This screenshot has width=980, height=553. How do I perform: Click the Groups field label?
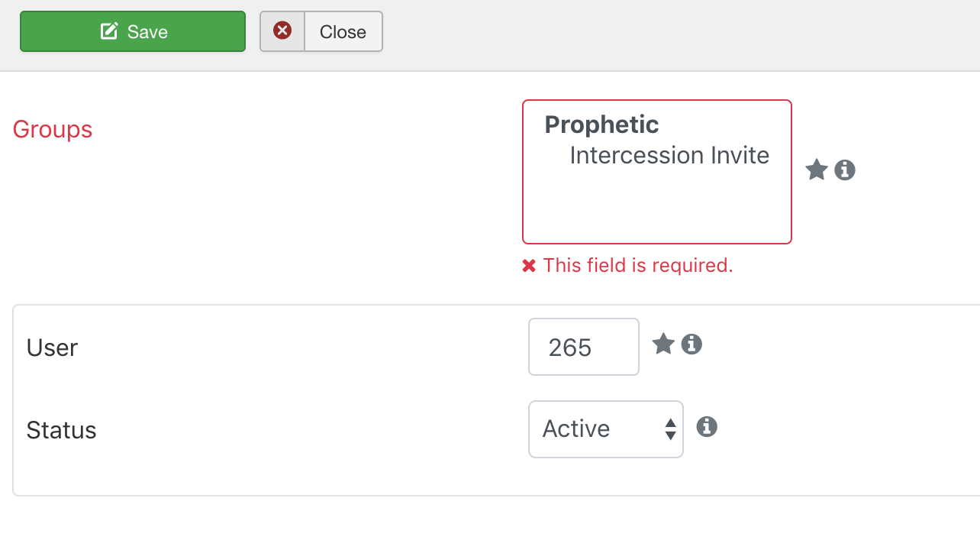53,129
